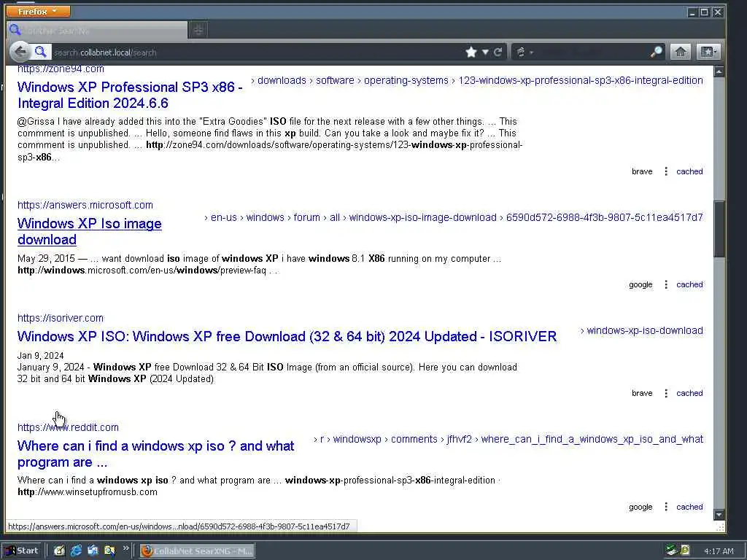Click the 123-windows-xp-professional breadcrumb link
This screenshot has height=560, width=747.
coord(580,80)
